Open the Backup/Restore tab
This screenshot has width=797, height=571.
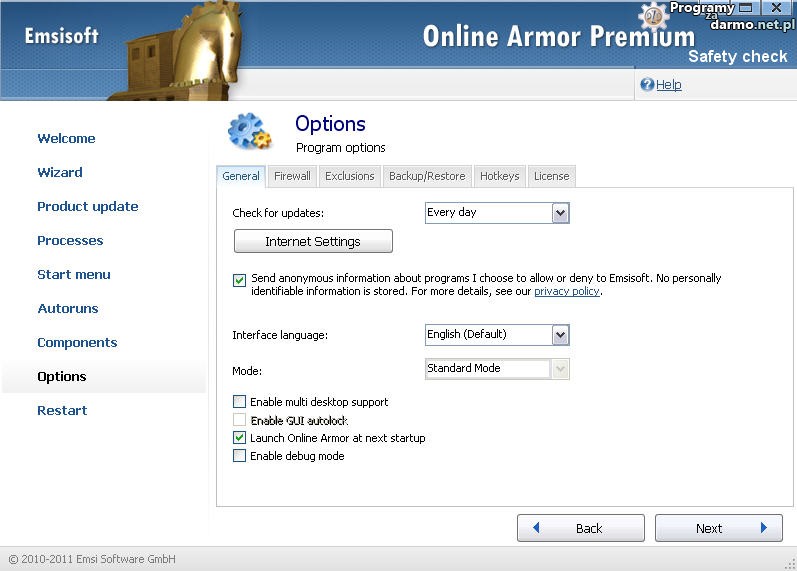427,176
